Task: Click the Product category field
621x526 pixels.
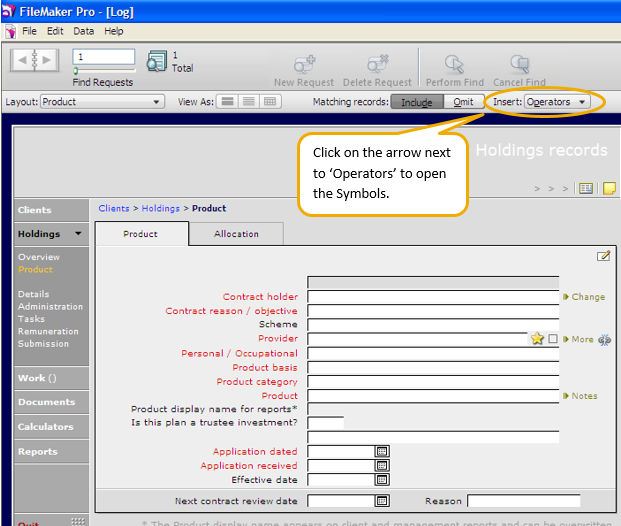Action: 433,381
